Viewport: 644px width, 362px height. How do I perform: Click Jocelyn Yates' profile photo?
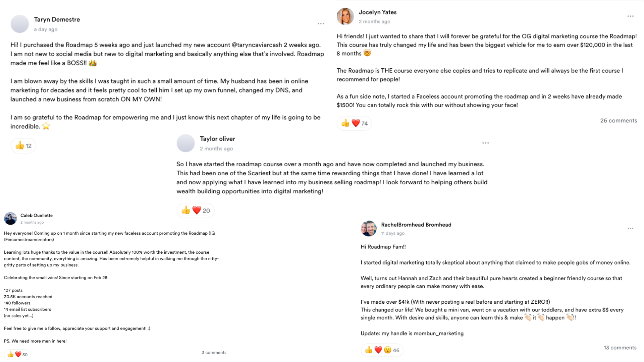tap(345, 16)
